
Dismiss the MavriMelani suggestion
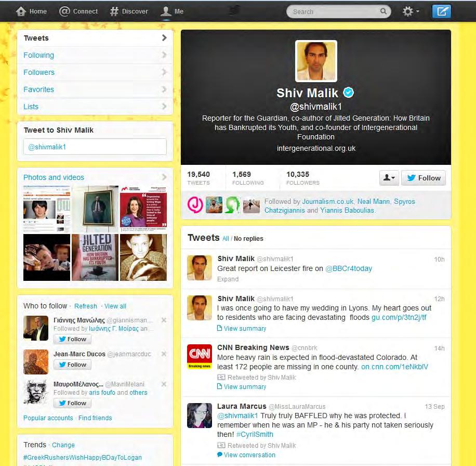click(x=164, y=384)
